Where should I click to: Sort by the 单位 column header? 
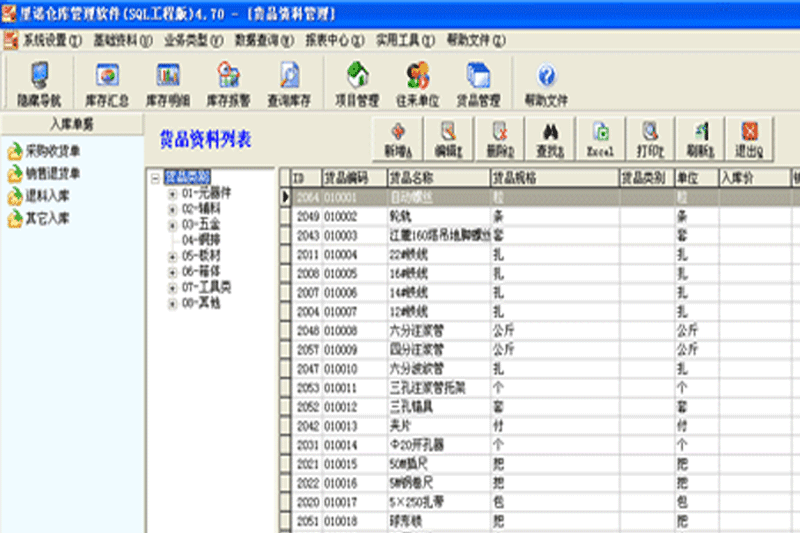696,177
